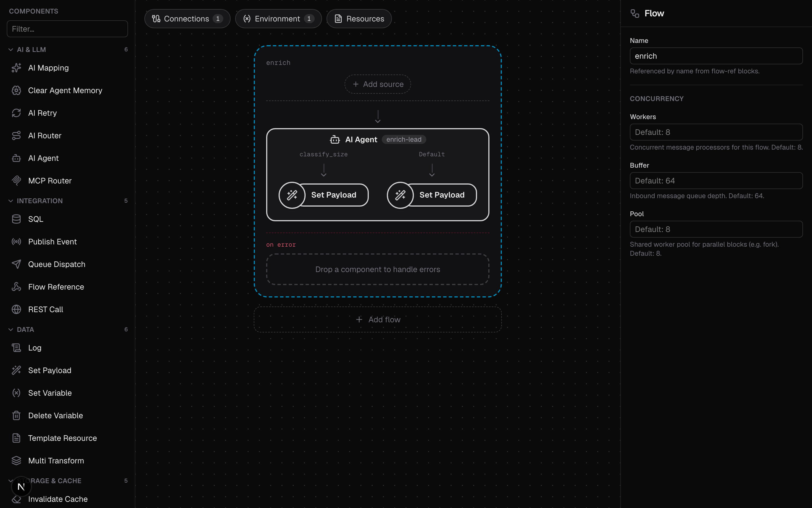Click the REST Call globe icon
Image resolution: width=812 pixels, height=508 pixels.
pos(16,309)
